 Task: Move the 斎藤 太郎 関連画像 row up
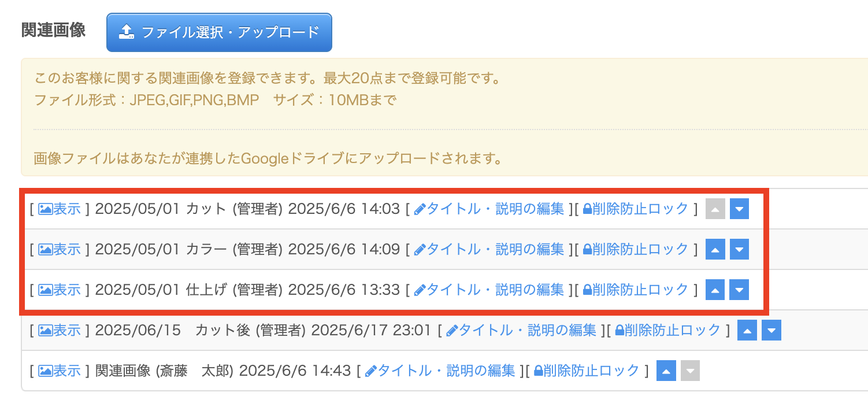point(666,371)
